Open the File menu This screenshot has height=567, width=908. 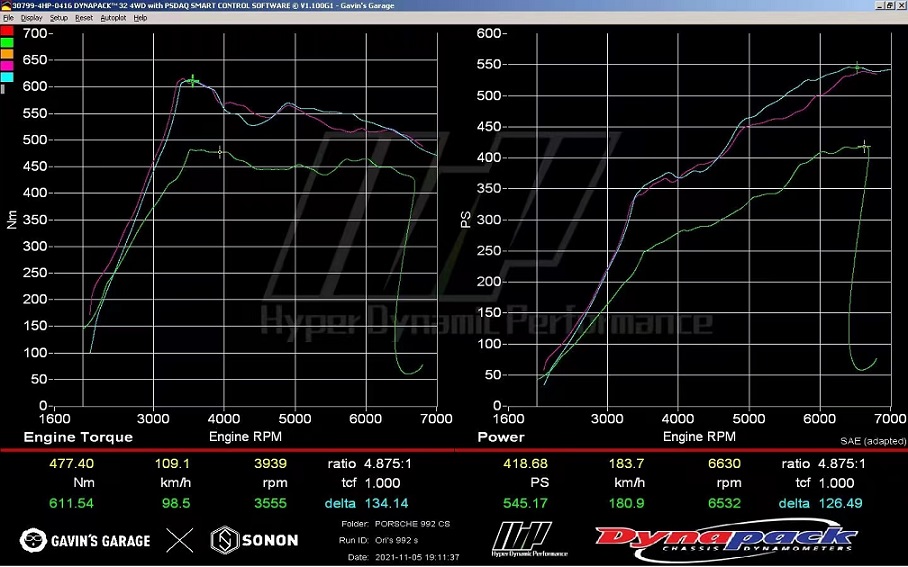click(8, 18)
